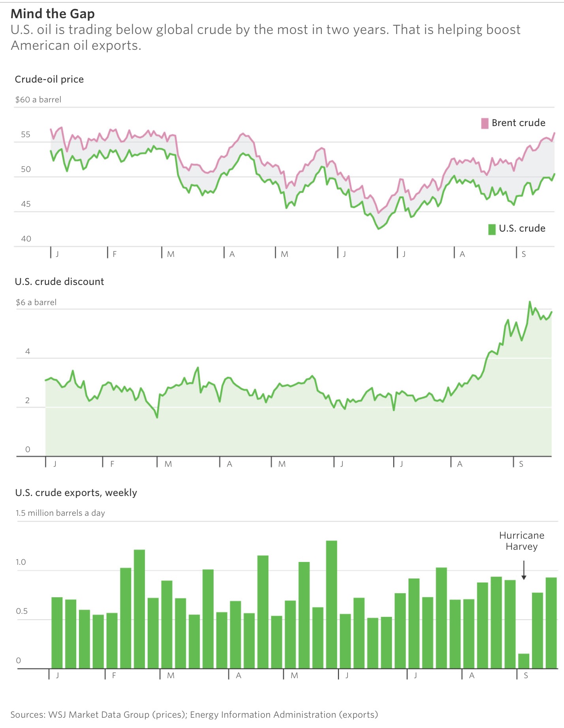
Task: Click the first January export bar
Action: [x=57, y=632]
